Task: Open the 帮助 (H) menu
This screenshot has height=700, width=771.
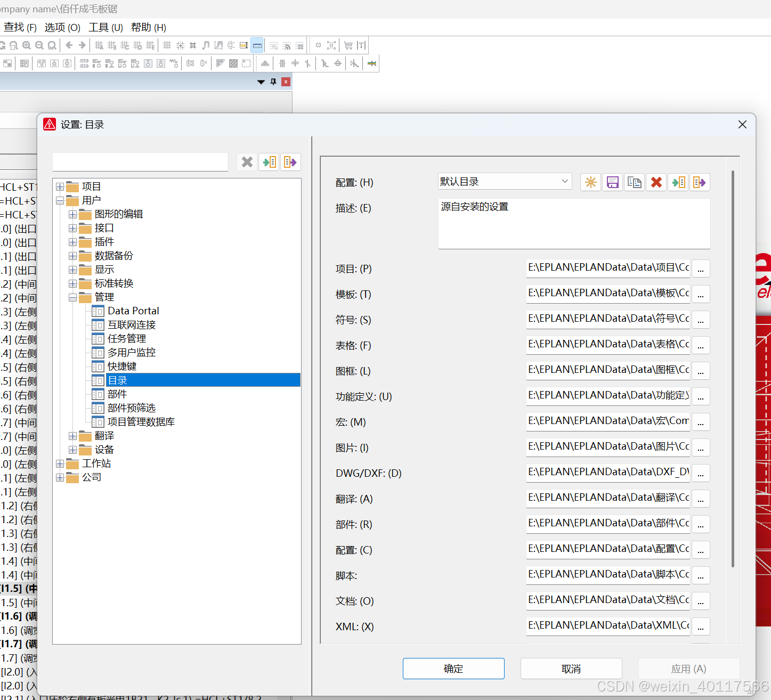Action: point(149,27)
